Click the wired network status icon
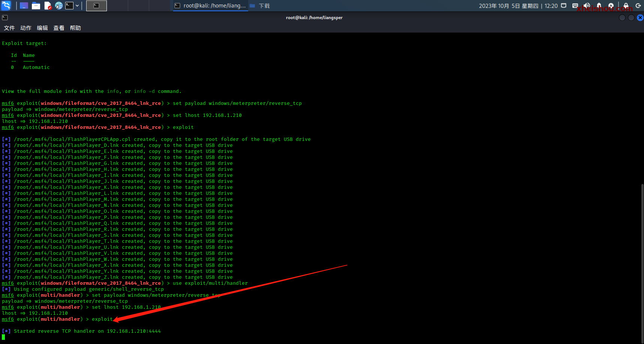This screenshot has width=644, height=344. 563,6
